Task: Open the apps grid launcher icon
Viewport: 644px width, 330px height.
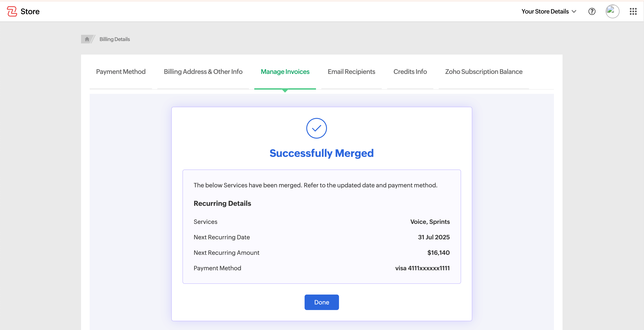Action: [633, 11]
